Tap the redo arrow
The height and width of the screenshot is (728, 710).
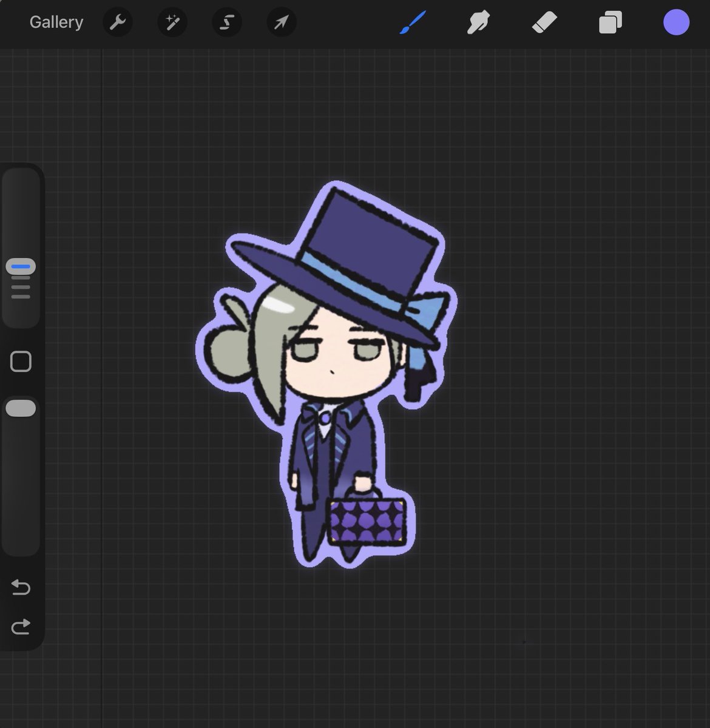[x=21, y=626]
